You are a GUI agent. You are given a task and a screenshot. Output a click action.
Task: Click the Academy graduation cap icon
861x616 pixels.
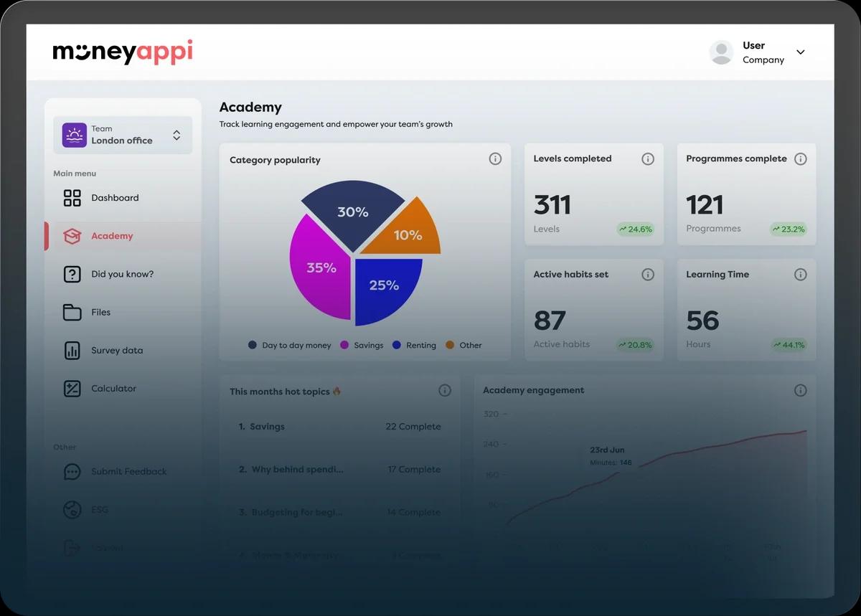tap(72, 236)
